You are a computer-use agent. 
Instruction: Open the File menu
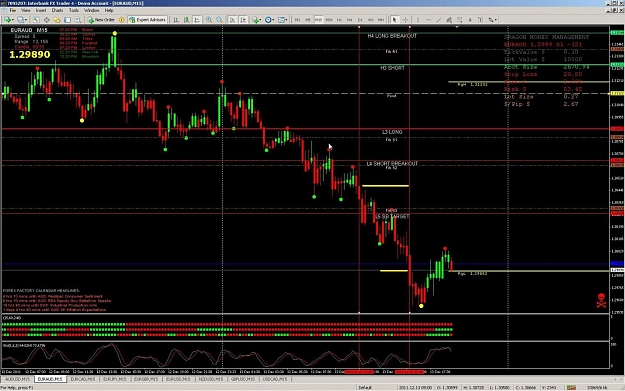[x=13, y=10]
